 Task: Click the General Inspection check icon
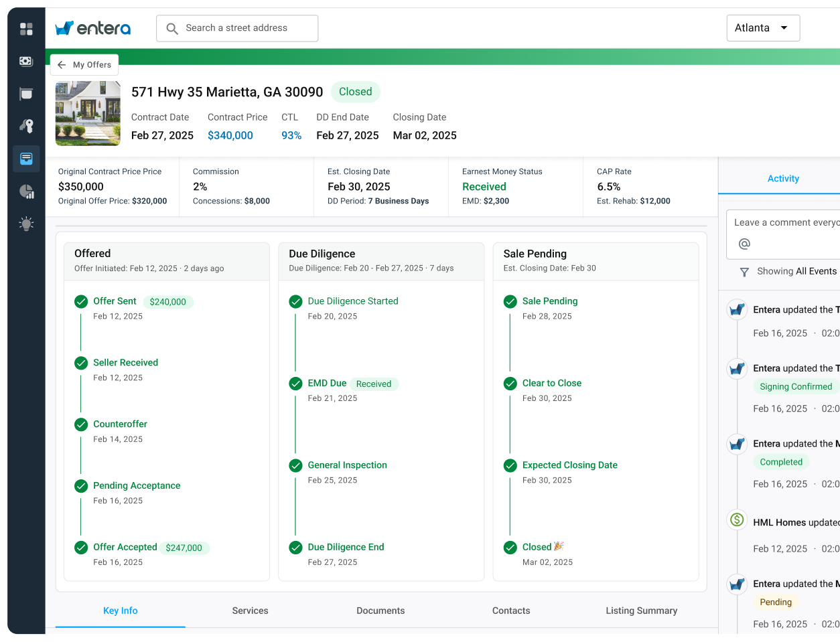click(x=295, y=465)
